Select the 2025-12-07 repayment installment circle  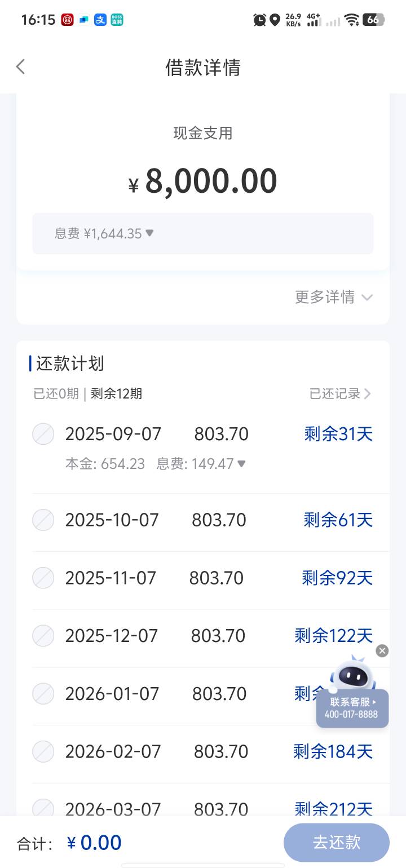coord(43,636)
